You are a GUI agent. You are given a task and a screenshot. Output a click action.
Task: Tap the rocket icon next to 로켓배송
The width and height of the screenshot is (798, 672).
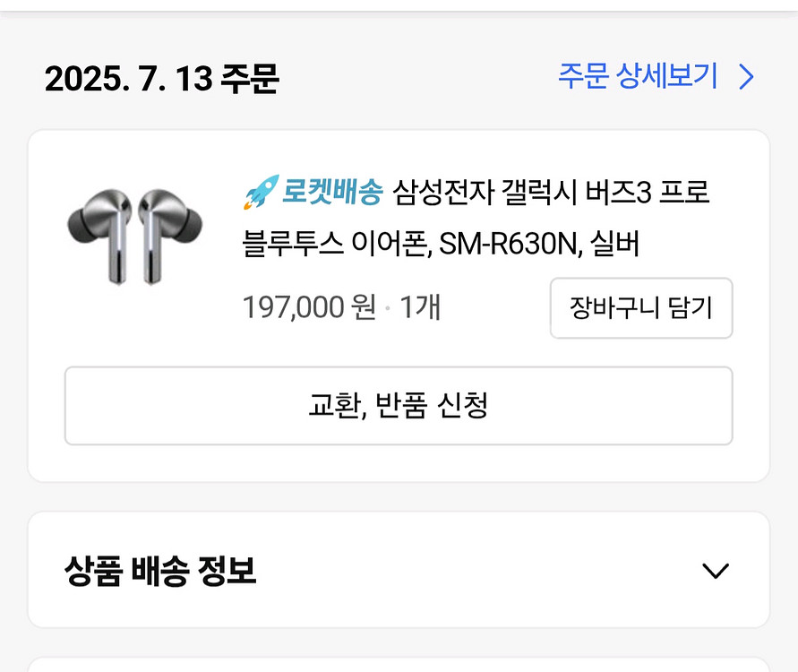(260, 193)
